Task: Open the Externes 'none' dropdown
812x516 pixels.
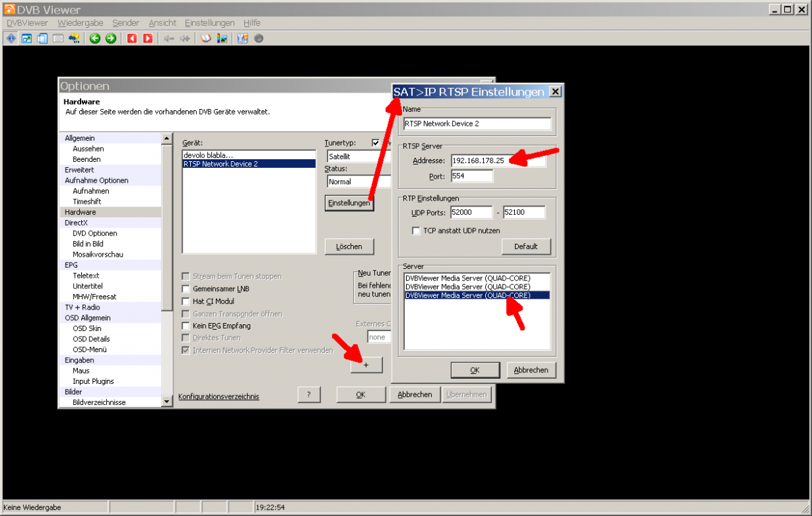Action: [379, 337]
